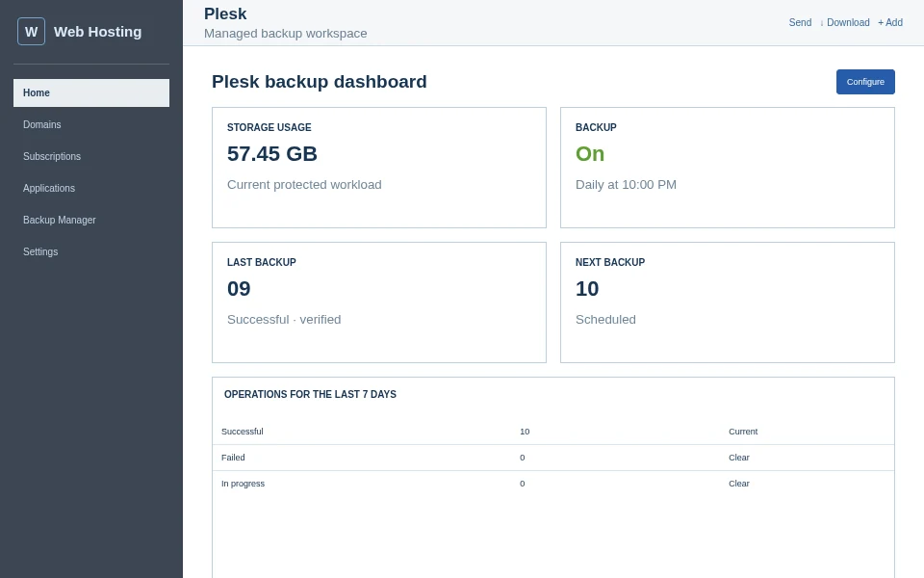The image size is (924, 578).
Task: Click the Download link
Action: (x=847, y=22)
